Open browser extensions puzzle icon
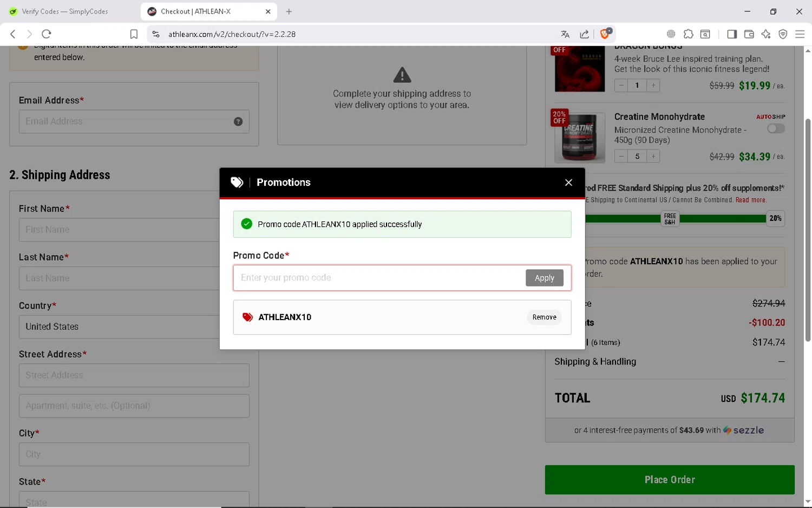The width and height of the screenshot is (812, 508). coord(688,34)
